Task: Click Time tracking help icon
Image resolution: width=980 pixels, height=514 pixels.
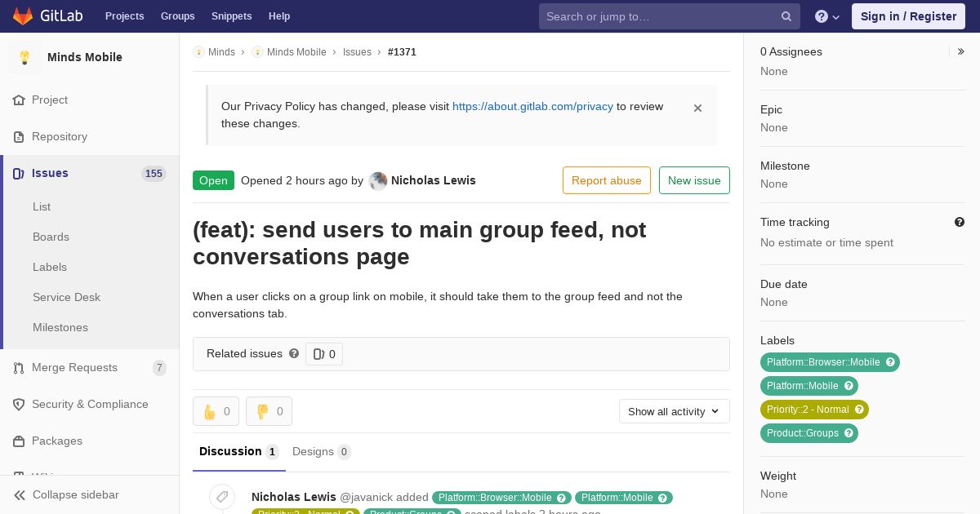Action: coord(960,222)
